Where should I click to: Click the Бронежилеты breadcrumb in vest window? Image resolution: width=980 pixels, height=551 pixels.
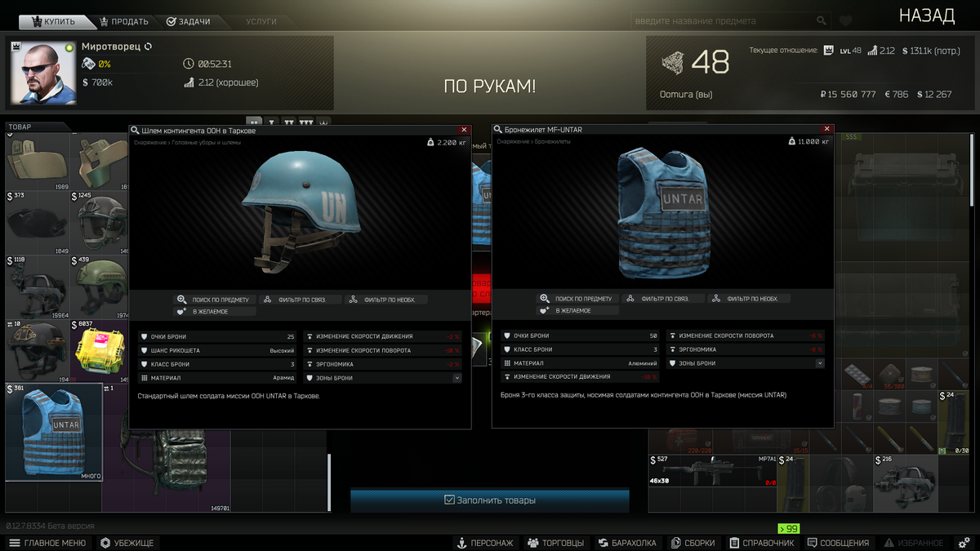(553, 142)
